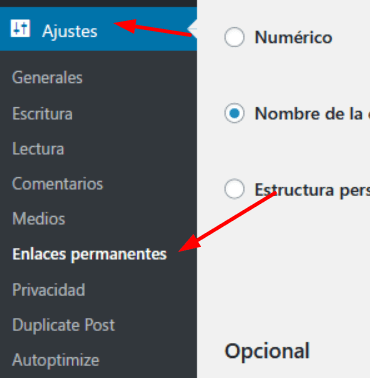Image resolution: width=370 pixels, height=378 pixels.
Task: Click the Ajustes sliders icon
Action: 20,28
